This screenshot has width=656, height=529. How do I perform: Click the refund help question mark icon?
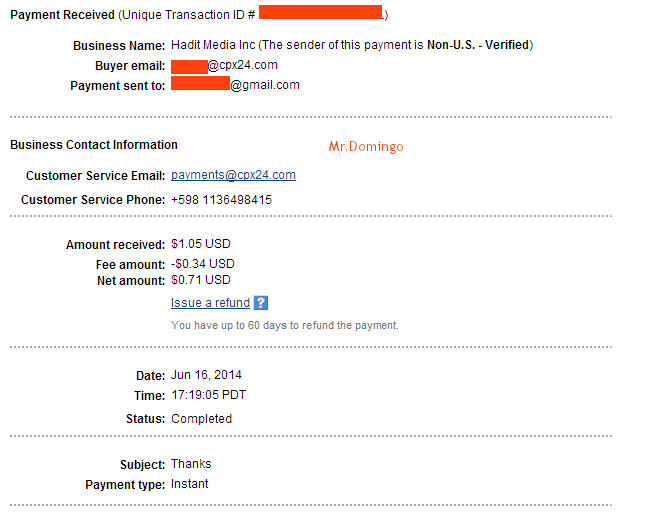click(261, 303)
